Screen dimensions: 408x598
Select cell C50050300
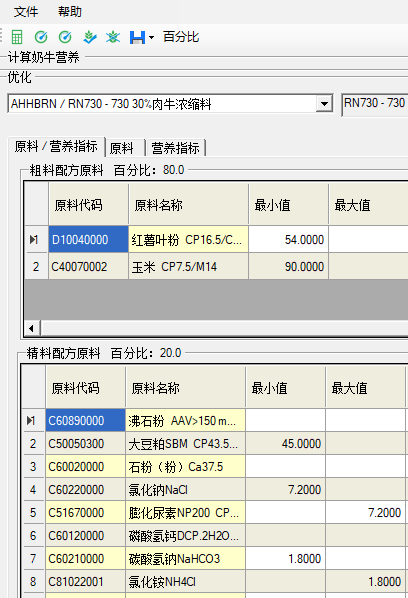click(x=85, y=444)
